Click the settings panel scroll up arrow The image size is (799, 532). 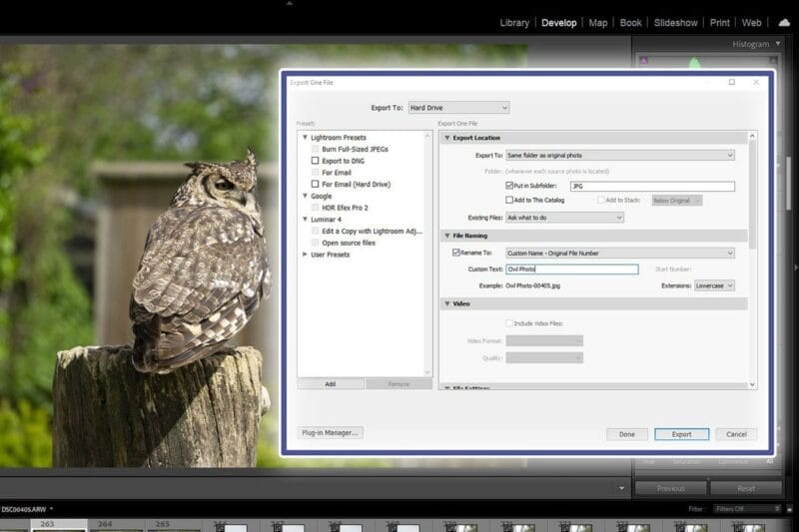point(752,136)
